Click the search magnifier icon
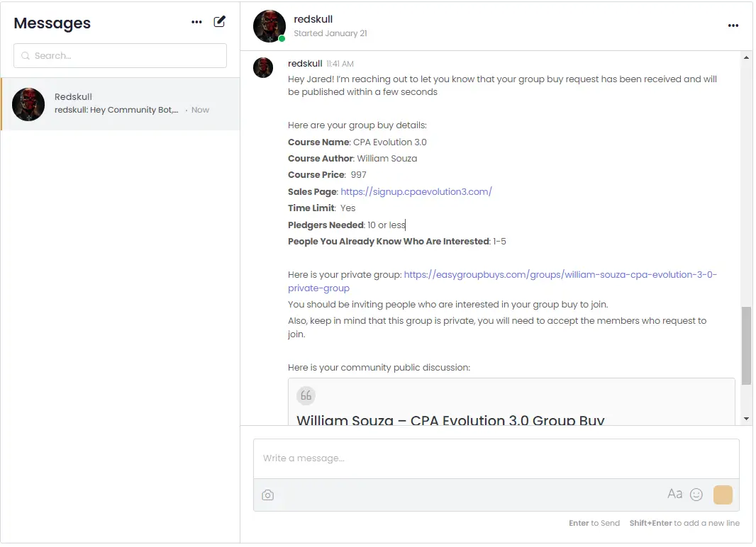The image size is (756, 547). [x=26, y=56]
